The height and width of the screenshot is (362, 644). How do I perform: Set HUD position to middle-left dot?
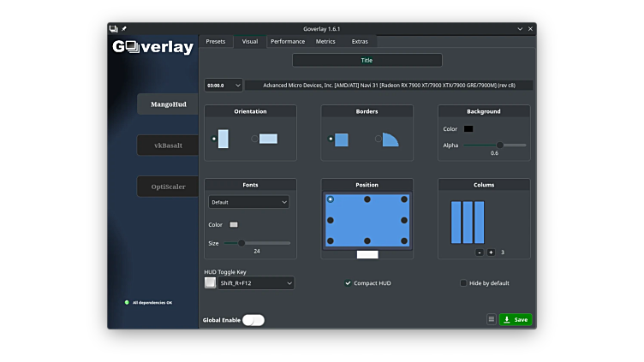[x=331, y=220]
